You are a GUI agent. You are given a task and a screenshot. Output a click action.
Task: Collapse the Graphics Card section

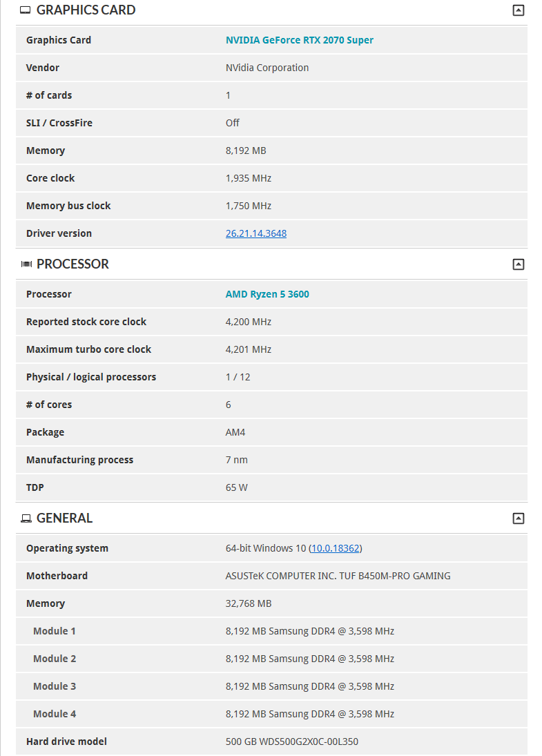(518, 10)
